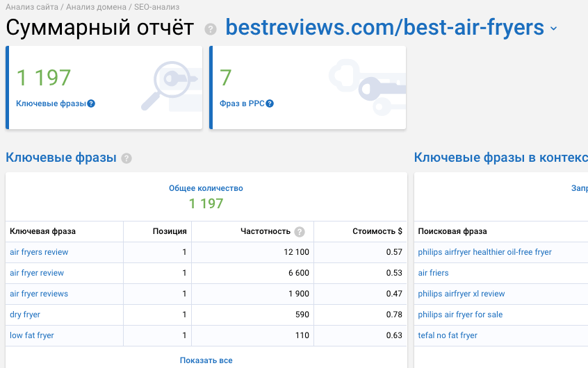Screen dimensions: 588x368
Task: Open Ключевые фразы card link
Action: coord(51,103)
